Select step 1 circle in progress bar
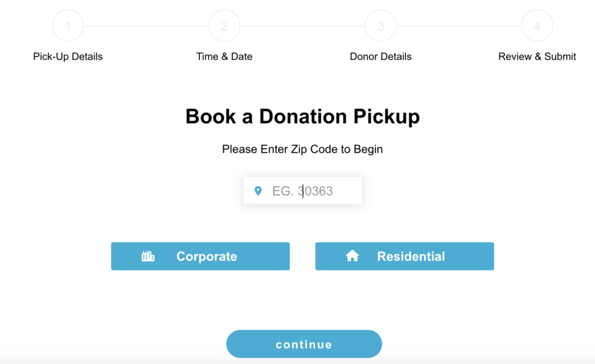 coord(68,26)
